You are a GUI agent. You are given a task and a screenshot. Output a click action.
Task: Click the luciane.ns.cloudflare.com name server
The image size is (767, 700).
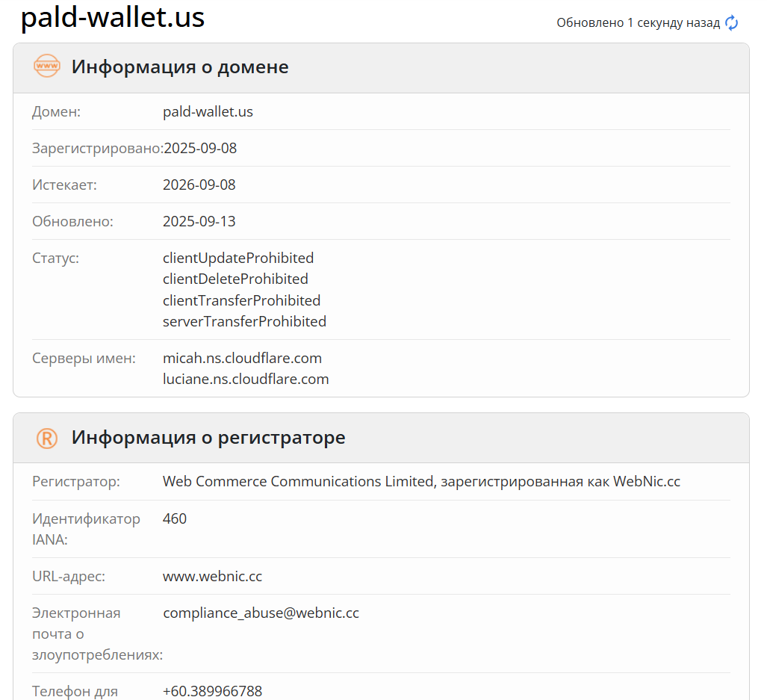tap(246, 379)
